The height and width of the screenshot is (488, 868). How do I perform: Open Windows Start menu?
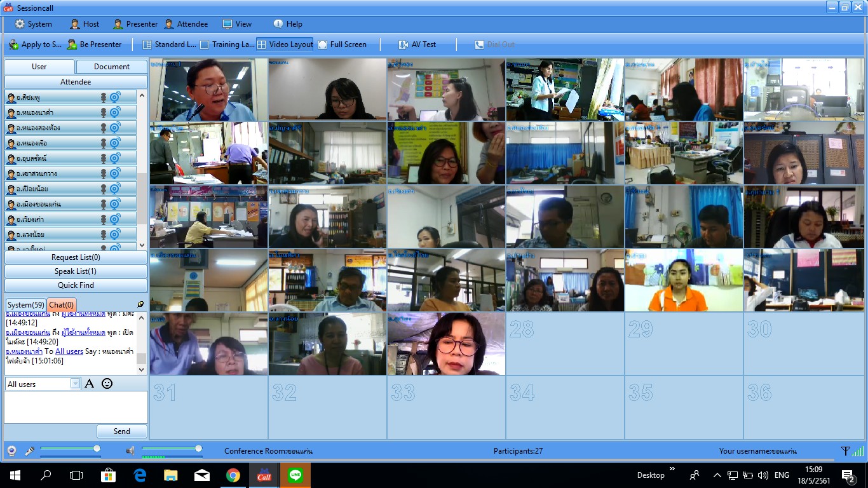[x=15, y=475]
